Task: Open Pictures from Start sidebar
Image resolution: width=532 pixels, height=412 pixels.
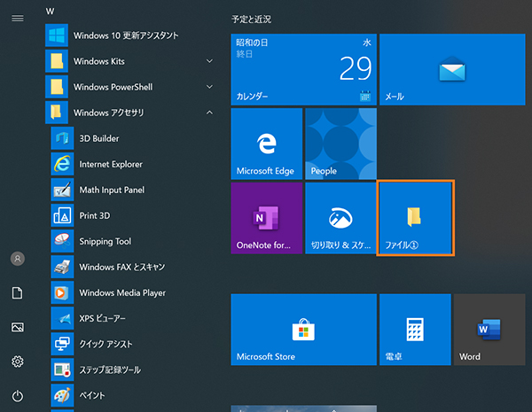Action: coord(18,327)
